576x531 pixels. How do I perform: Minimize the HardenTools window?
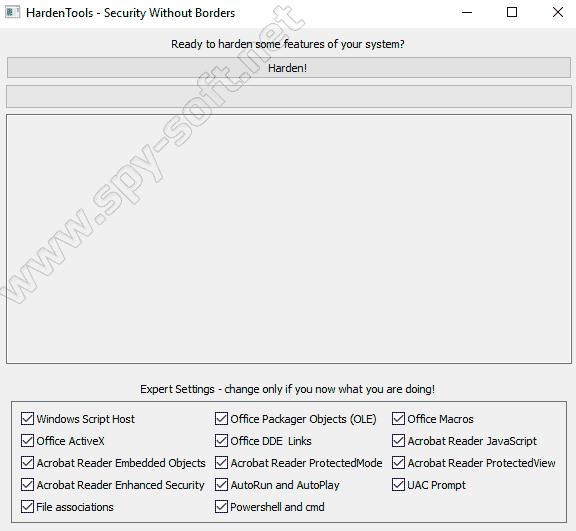467,12
